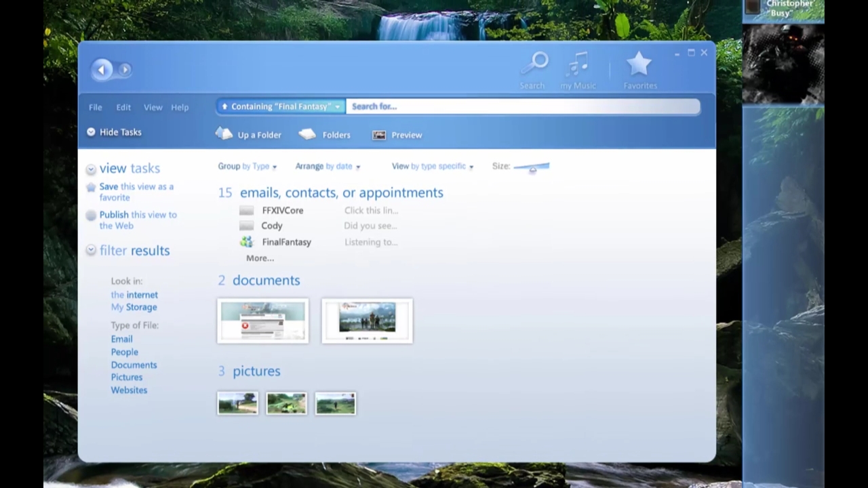Collapse the Hide Tasks toggle

pos(91,132)
